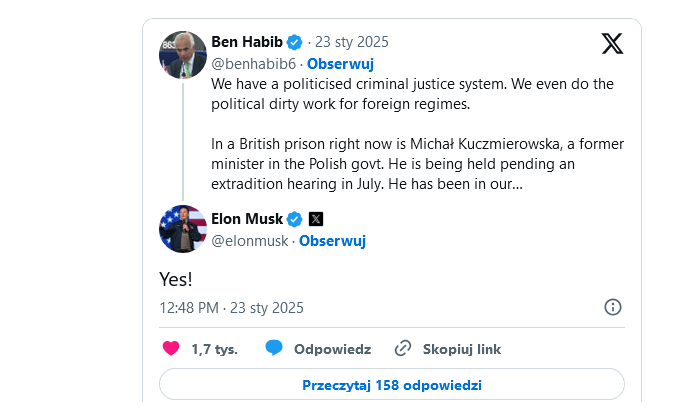This screenshot has width=700, height=414.
Task: Click the X affiliate badge beside Elon Musk
Action: [x=316, y=219]
